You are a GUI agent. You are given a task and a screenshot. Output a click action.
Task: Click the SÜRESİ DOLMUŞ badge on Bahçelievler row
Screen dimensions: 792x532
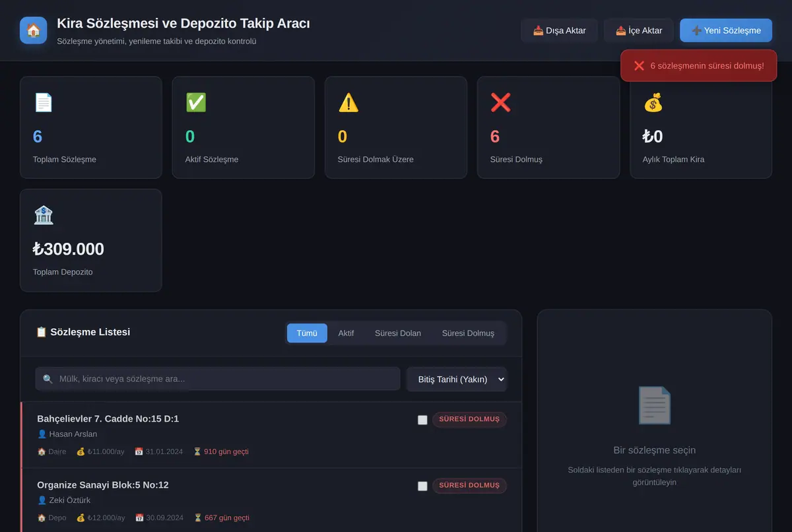(469, 420)
